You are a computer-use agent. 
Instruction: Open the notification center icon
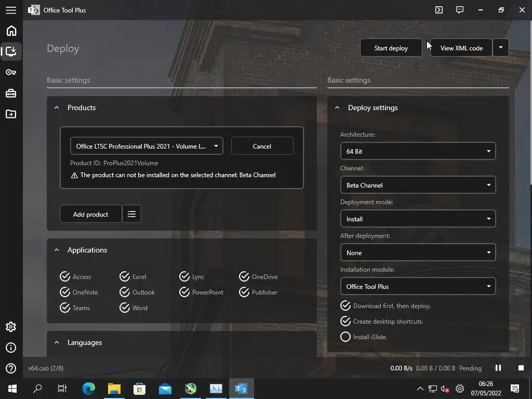coord(515,389)
